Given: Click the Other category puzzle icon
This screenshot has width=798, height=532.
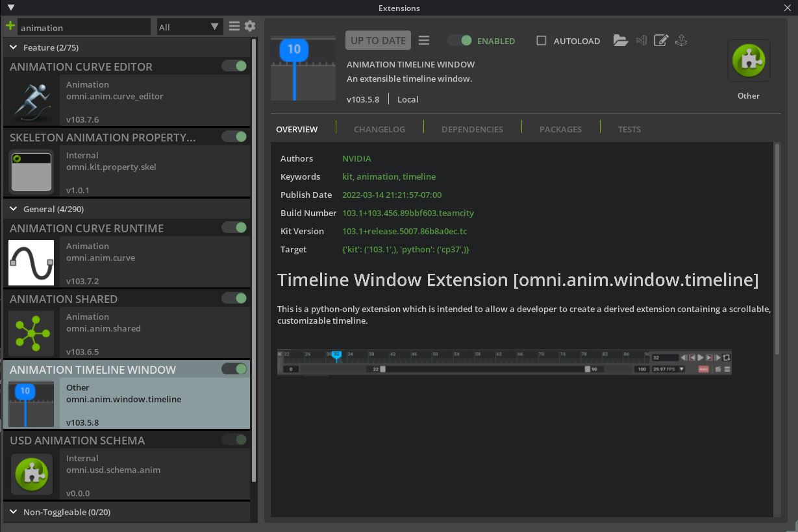Looking at the screenshot, I should (x=749, y=60).
